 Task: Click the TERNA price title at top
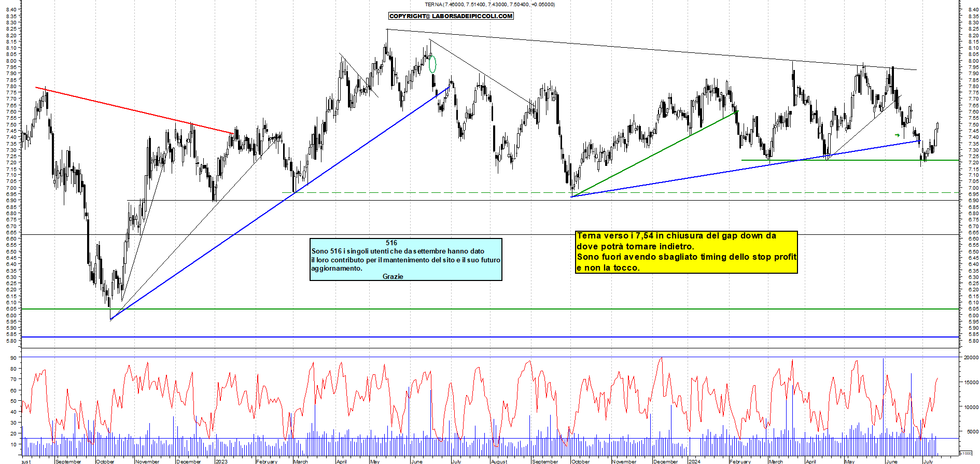(x=489, y=5)
